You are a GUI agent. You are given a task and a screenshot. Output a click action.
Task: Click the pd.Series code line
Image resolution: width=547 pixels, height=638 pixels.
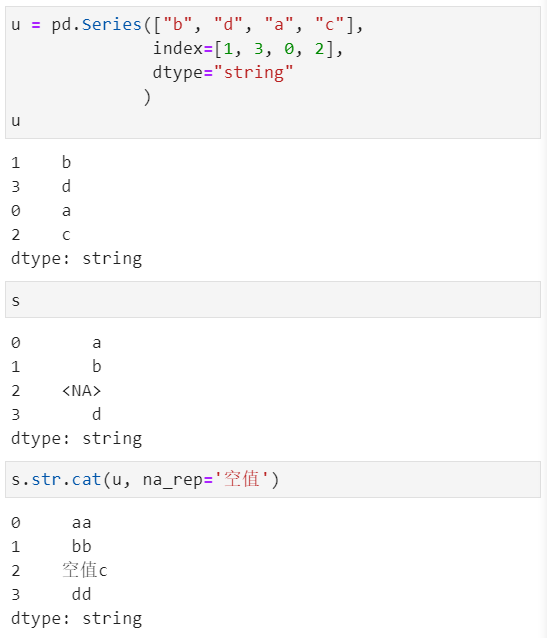tap(187, 25)
